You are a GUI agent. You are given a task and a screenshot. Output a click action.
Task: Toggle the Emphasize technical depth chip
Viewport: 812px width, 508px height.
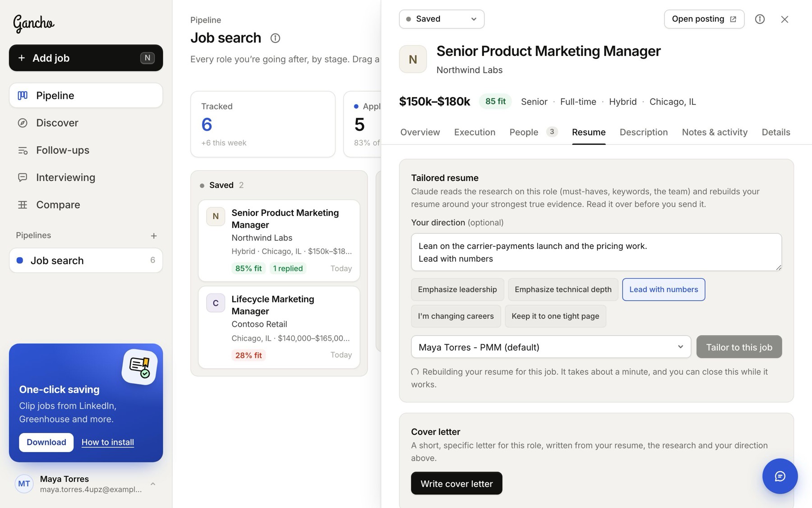563,289
